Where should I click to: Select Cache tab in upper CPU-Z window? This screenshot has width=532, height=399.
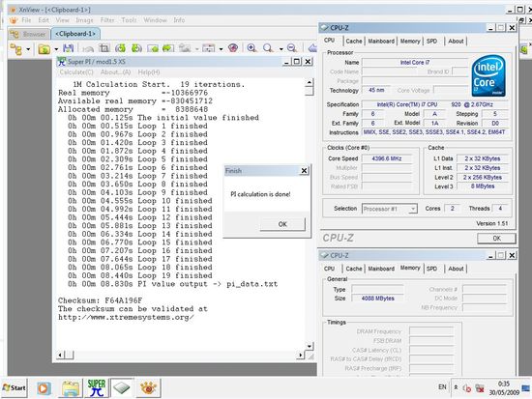point(354,41)
